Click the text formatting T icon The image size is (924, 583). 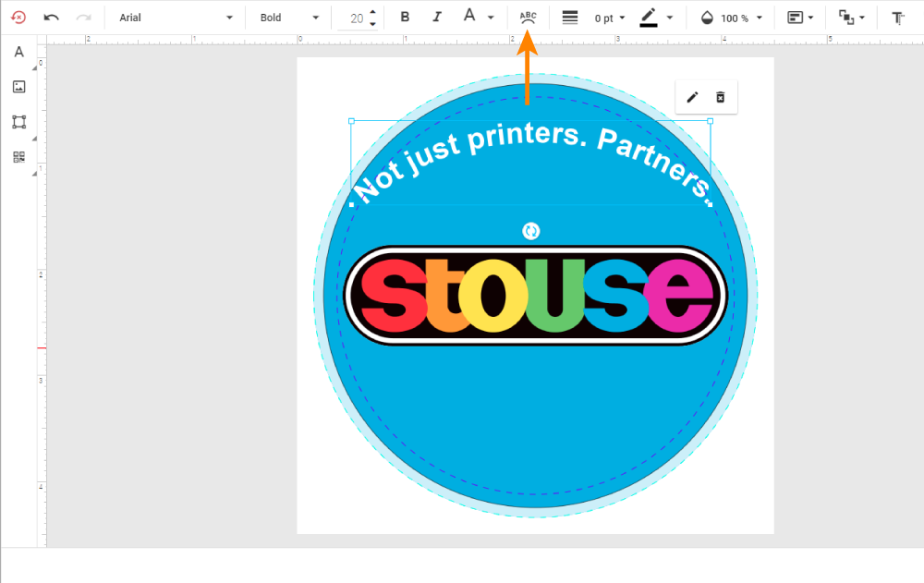898,18
